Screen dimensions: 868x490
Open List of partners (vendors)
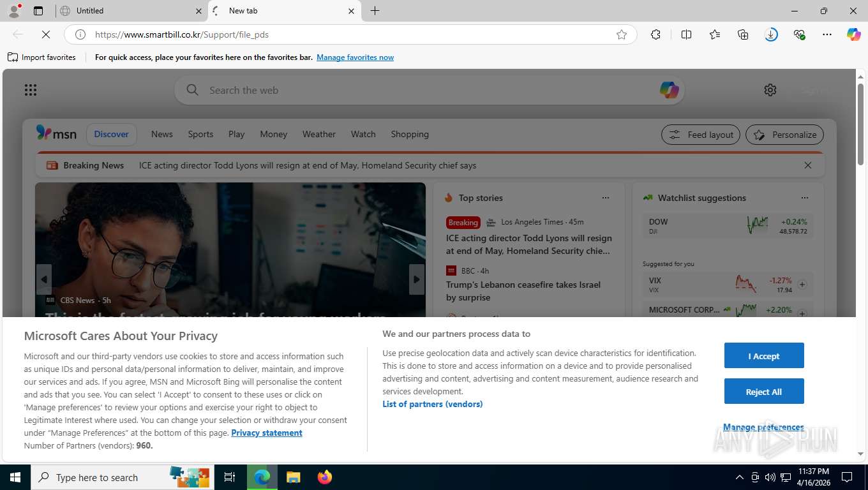(x=432, y=404)
